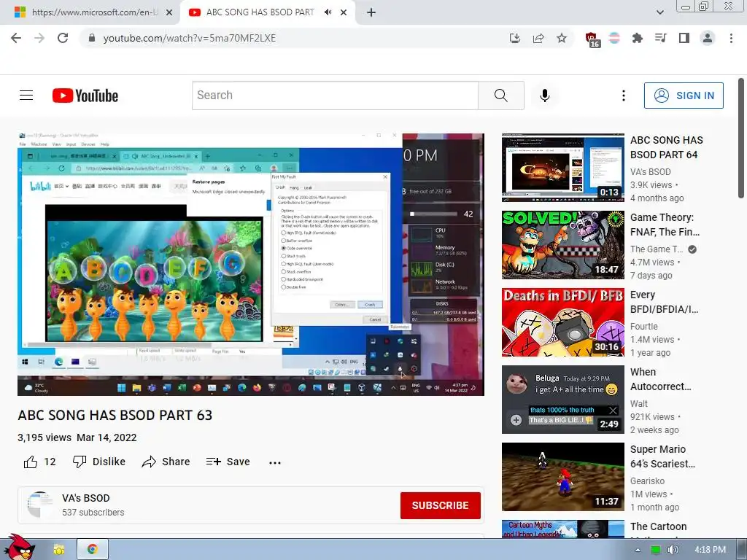Image resolution: width=747 pixels, height=560 pixels.
Task: Click the When Autocorrect title link
Action: pos(660,379)
